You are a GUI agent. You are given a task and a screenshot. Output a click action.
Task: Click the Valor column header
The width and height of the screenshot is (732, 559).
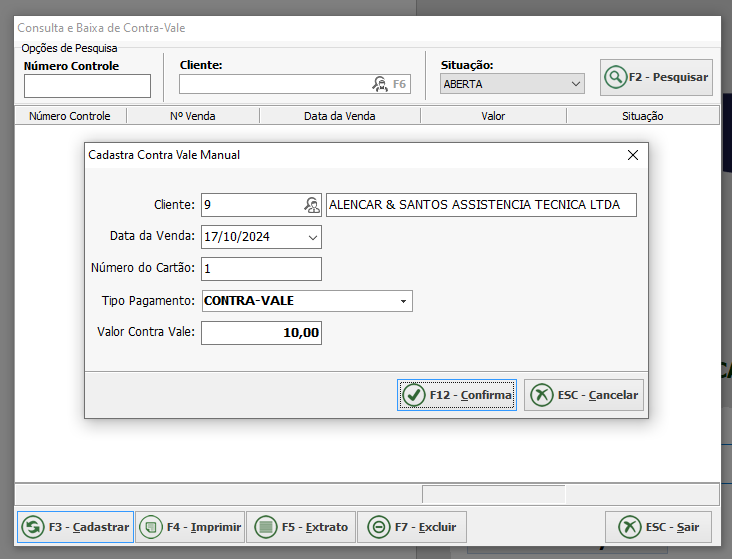493,116
